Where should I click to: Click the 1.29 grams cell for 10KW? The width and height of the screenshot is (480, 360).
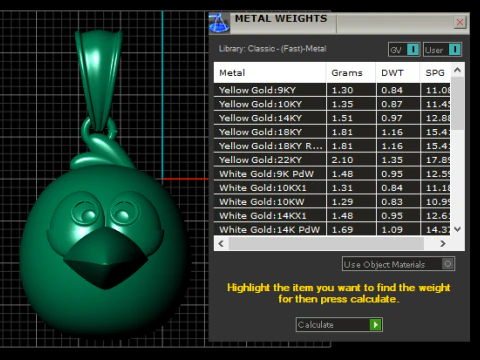tap(351, 202)
